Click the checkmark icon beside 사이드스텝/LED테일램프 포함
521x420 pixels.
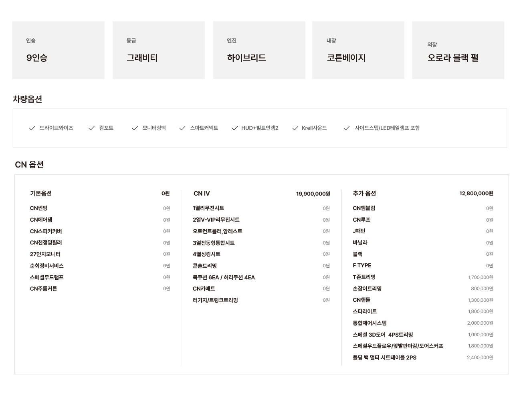[347, 128]
